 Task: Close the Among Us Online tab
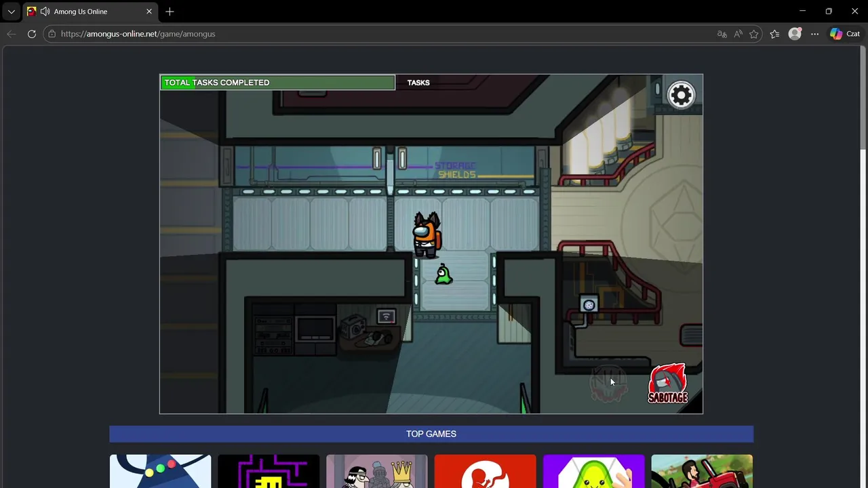pos(149,12)
